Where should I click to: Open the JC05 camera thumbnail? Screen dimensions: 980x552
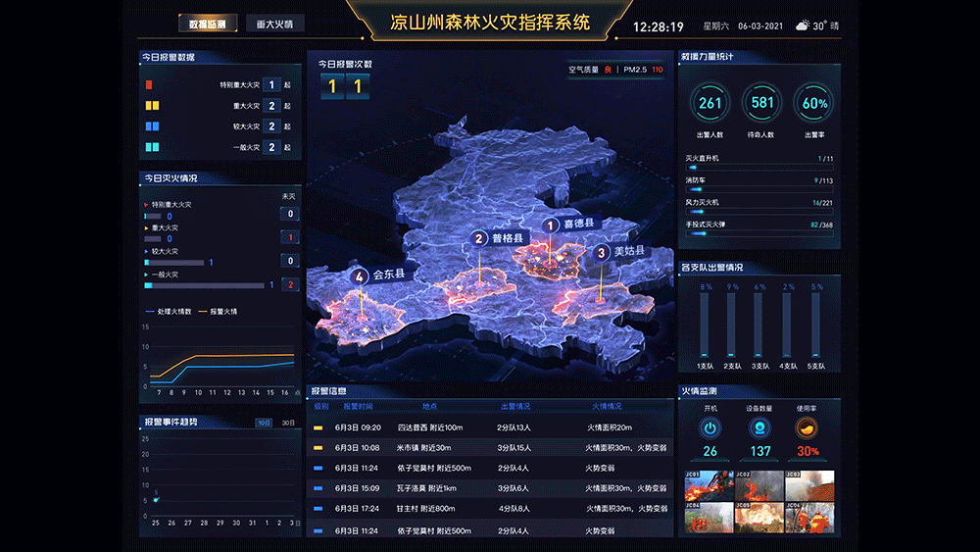tap(759, 518)
